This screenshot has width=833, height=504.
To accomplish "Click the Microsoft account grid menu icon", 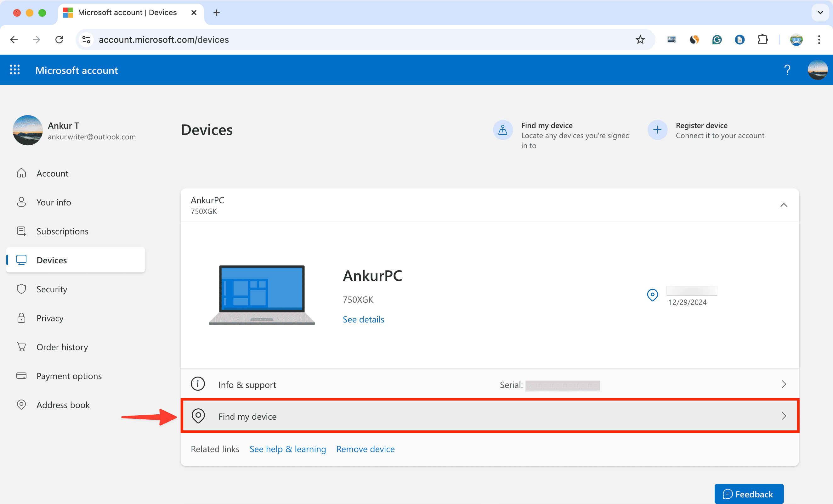I will (15, 70).
